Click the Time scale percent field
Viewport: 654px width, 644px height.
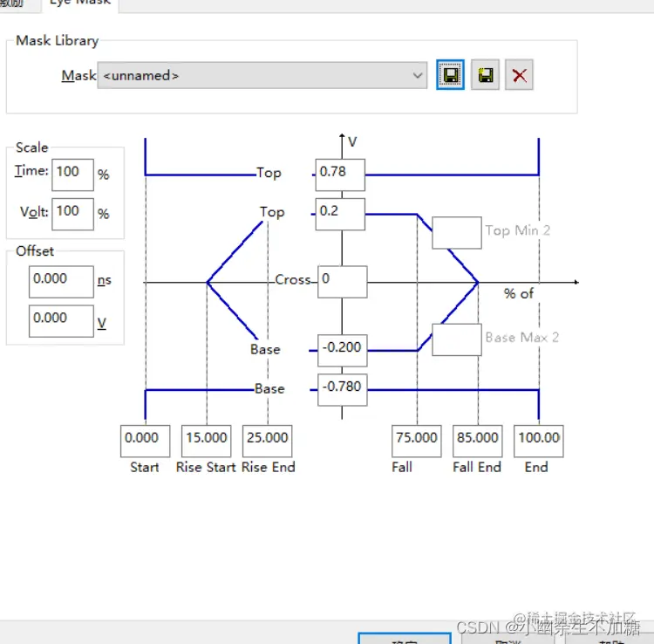(x=72, y=175)
